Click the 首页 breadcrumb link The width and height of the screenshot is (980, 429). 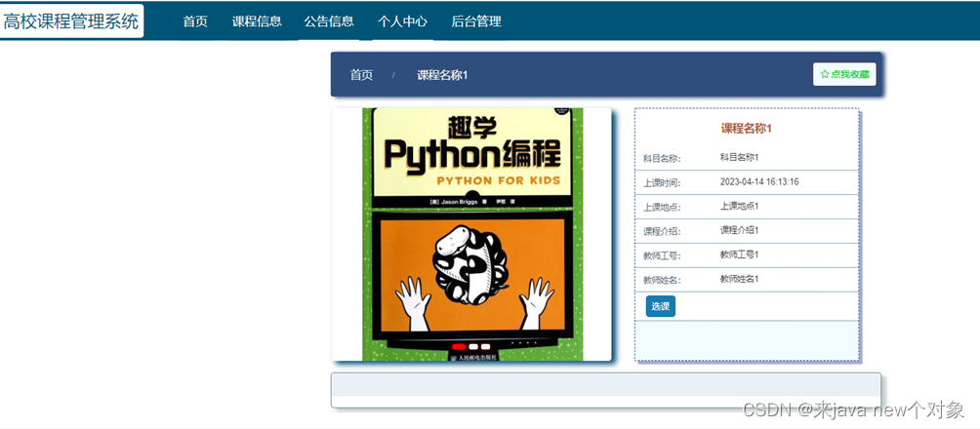[361, 75]
